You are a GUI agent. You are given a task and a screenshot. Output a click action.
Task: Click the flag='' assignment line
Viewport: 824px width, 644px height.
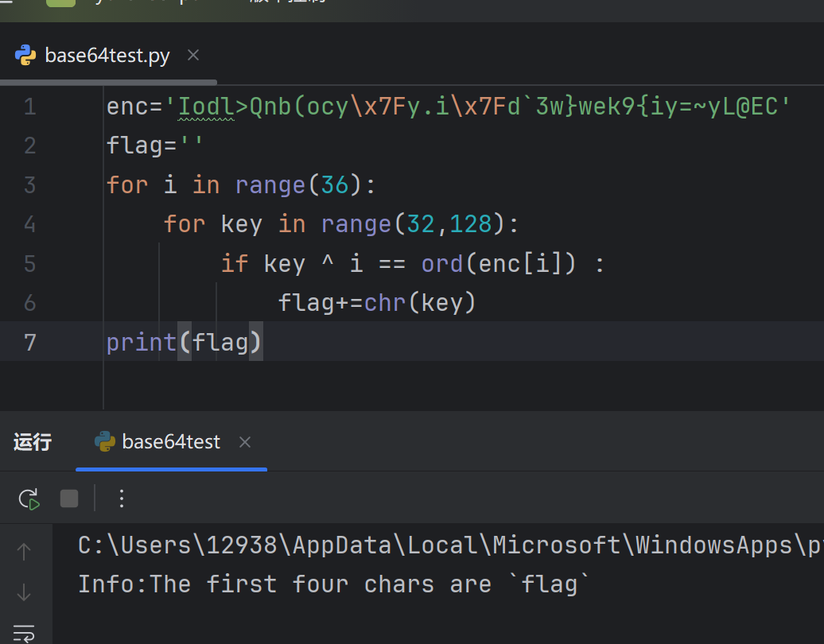click(154, 145)
